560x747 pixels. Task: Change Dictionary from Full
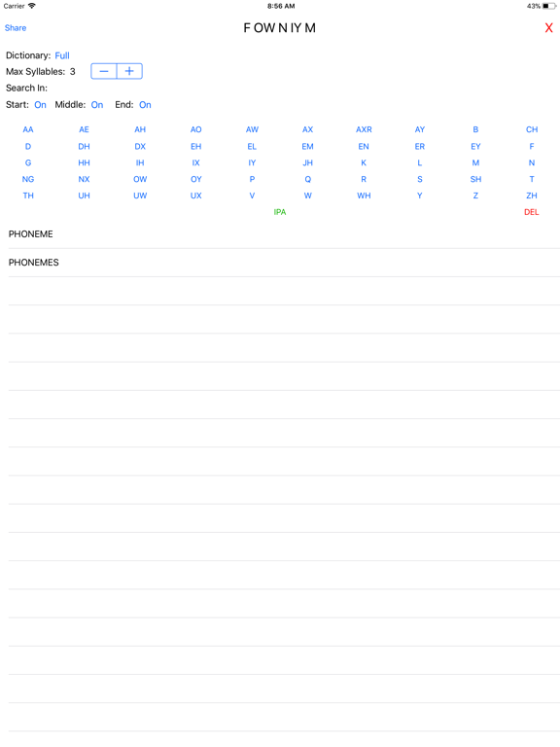coord(62,55)
